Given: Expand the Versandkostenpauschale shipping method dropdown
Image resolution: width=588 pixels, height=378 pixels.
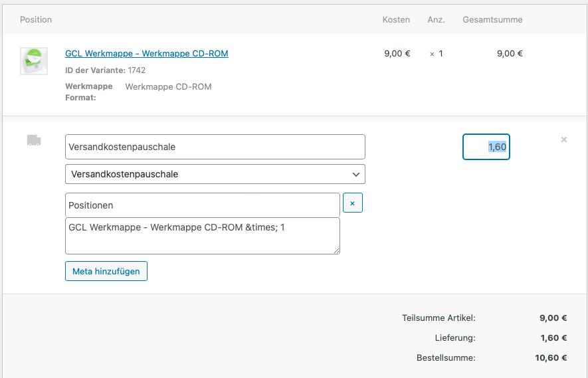Looking at the screenshot, I should coord(215,174).
